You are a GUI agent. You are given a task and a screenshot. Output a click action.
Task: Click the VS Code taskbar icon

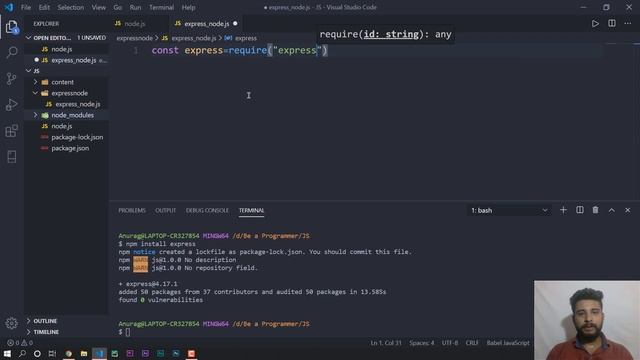[x=99, y=353]
